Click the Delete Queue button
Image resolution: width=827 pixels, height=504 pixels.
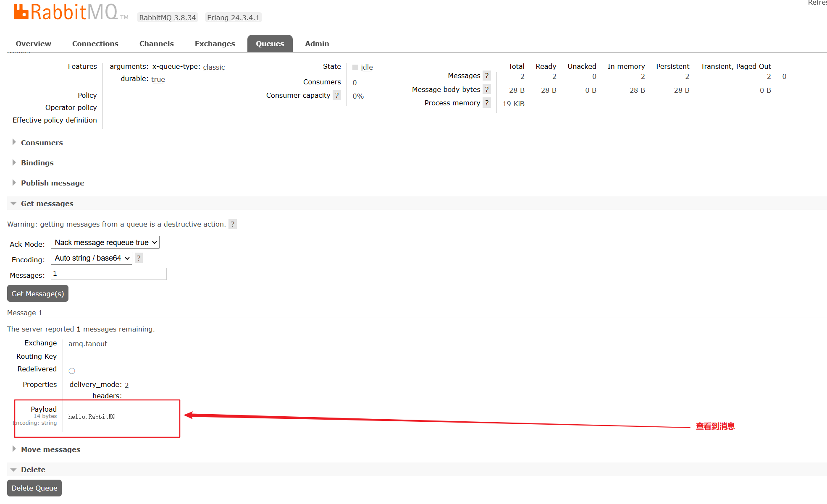pos(34,488)
